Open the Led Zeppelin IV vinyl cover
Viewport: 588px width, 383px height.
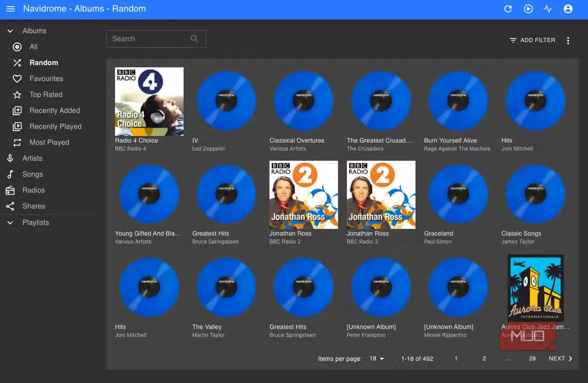pos(226,101)
